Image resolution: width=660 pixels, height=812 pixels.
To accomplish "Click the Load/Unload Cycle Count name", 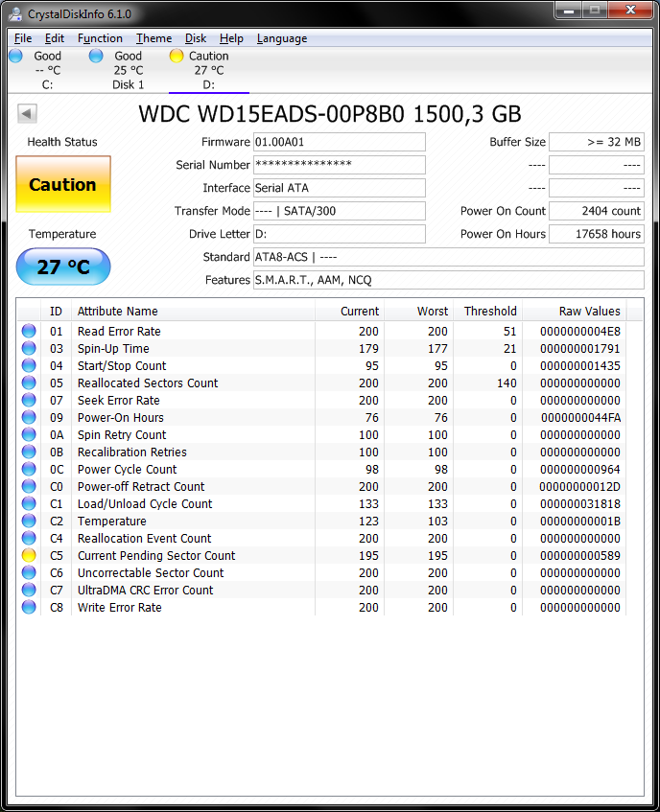I will (x=145, y=503).
